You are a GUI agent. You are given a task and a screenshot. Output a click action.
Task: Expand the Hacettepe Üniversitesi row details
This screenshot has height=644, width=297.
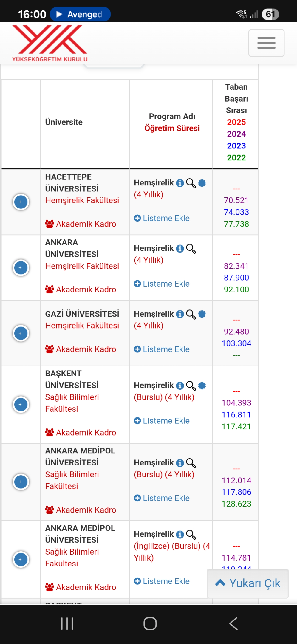21,202
